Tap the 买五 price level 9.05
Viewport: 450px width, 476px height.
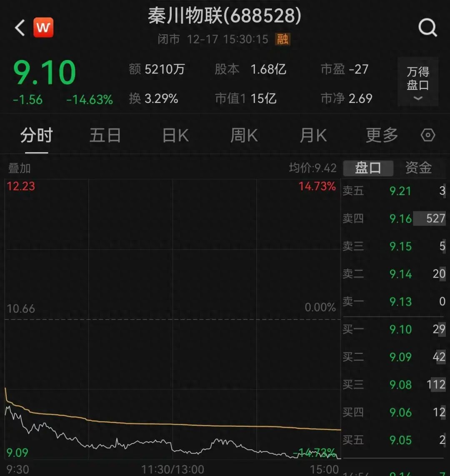point(400,440)
